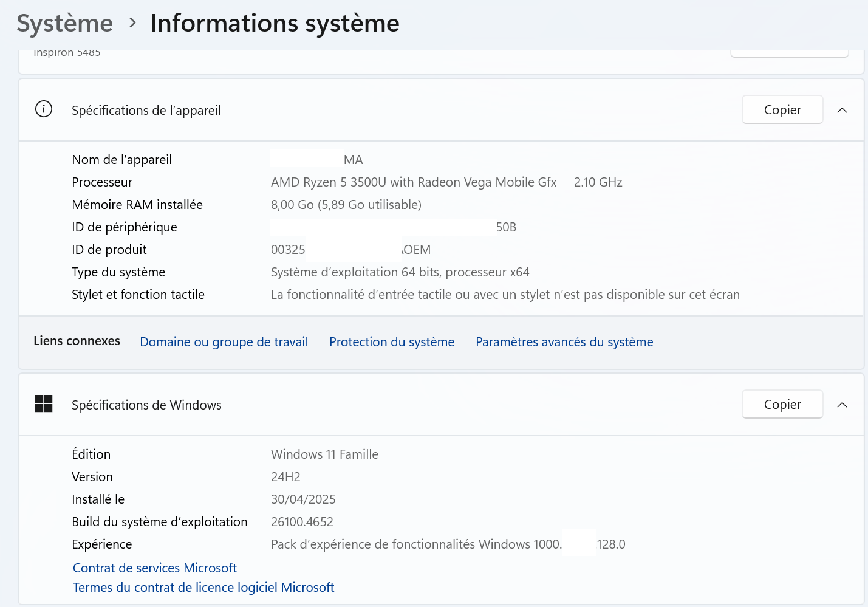Copy the device specifications with Copier
The width and height of the screenshot is (868, 607).
point(782,110)
